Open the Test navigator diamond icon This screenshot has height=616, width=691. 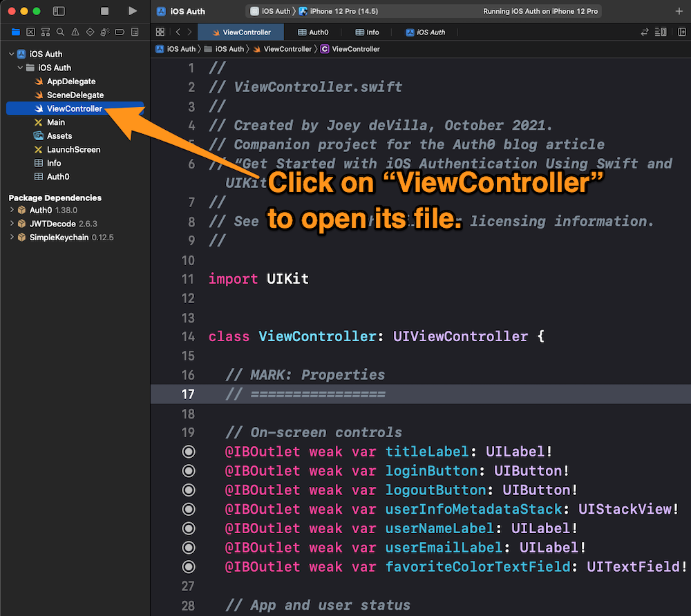90,32
